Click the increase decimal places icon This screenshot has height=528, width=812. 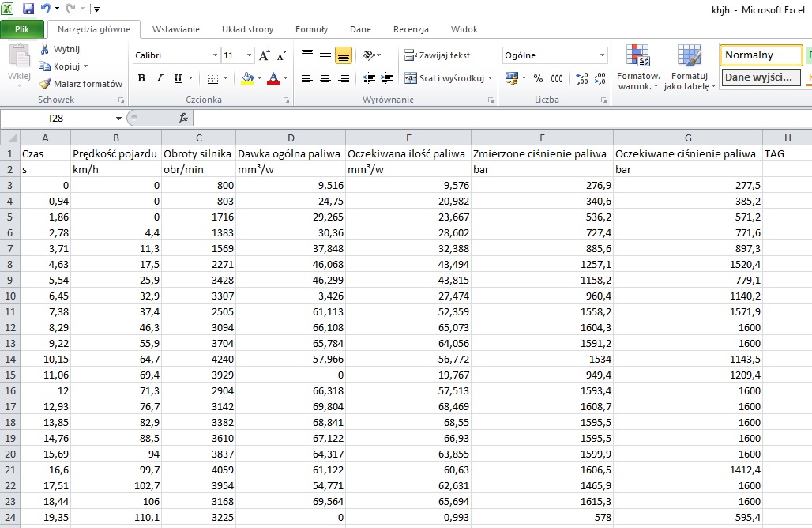(582, 78)
